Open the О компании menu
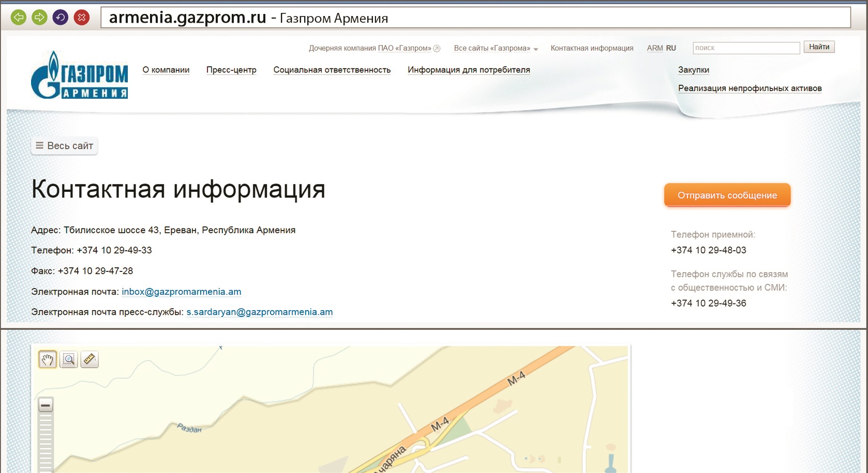868x473 pixels. (x=166, y=70)
